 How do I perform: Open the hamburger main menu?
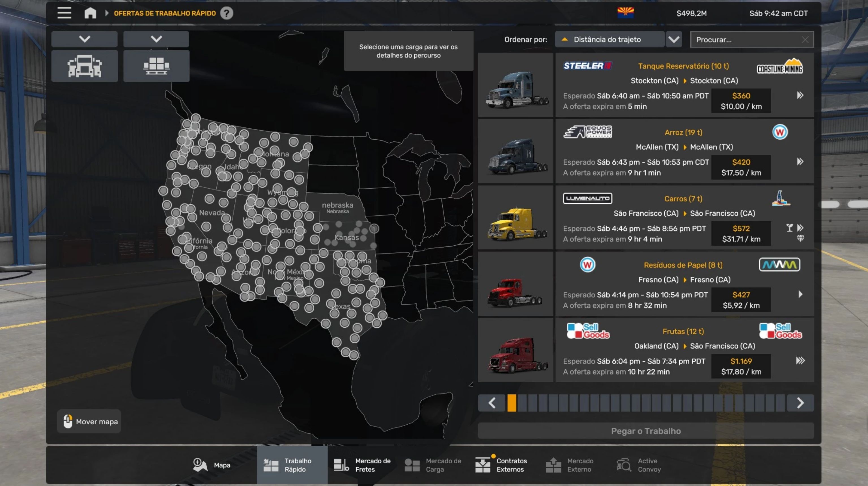pyautogui.click(x=64, y=13)
